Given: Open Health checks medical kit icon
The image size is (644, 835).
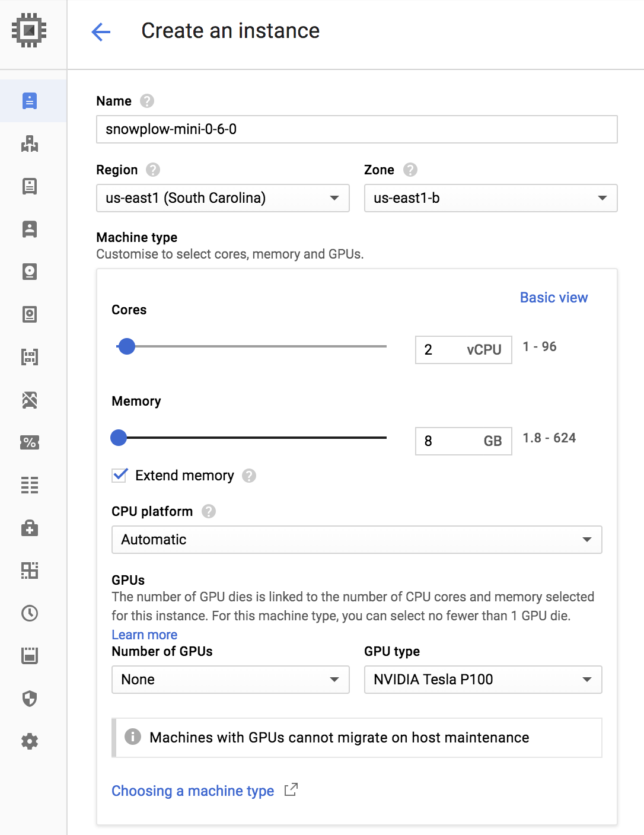Looking at the screenshot, I should pos(30,528).
